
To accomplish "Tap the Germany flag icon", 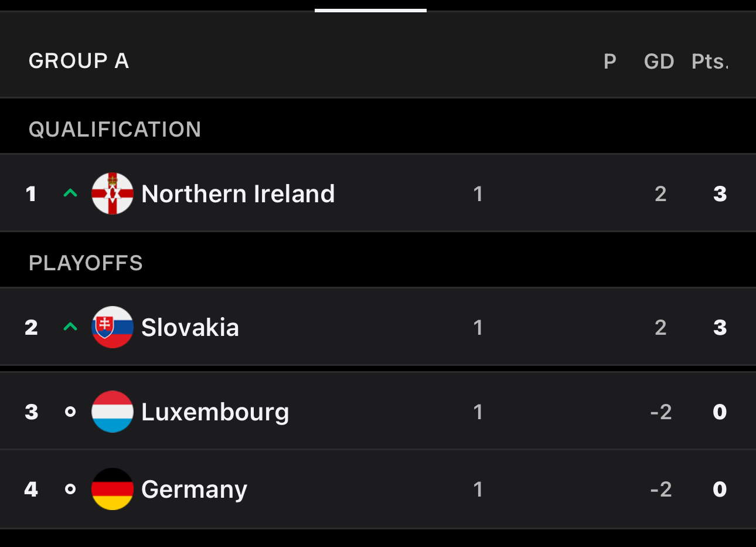I will tap(113, 489).
